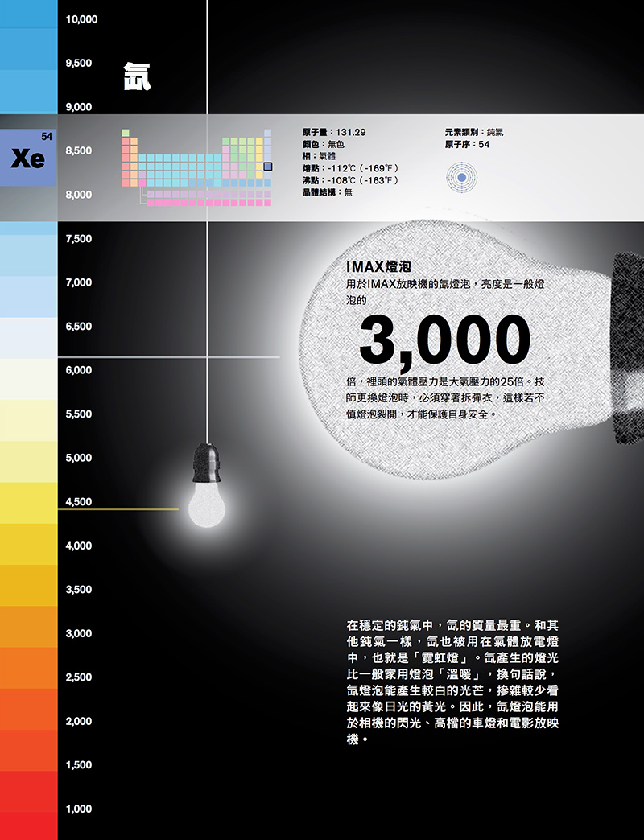Select the highlighted xenon cell in periodic table
644x840 pixels.
click(x=269, y=167)
